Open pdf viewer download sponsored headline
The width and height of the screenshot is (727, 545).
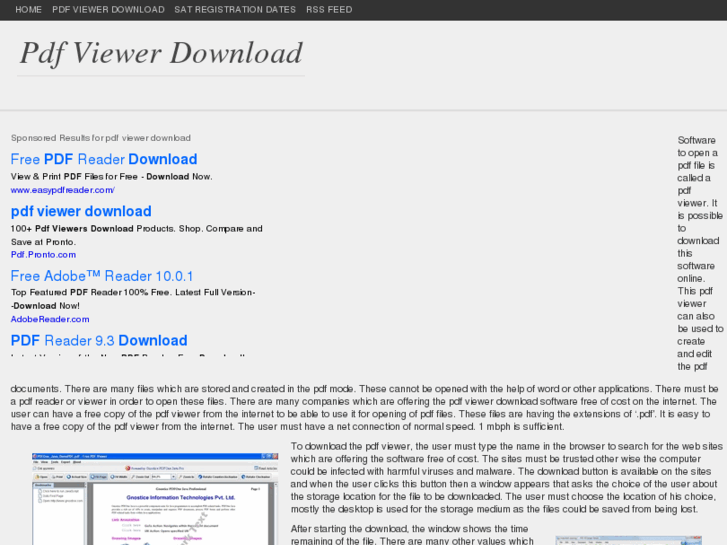tap(81, 211)
